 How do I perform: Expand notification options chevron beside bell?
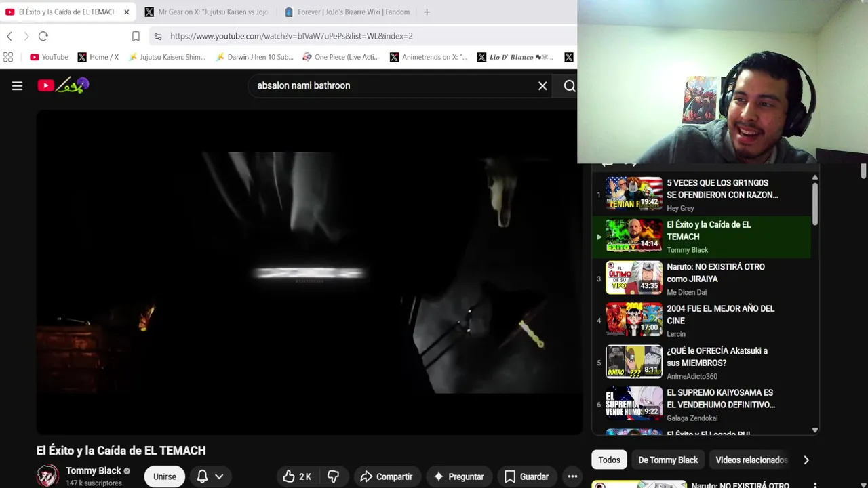coord(219,476)
